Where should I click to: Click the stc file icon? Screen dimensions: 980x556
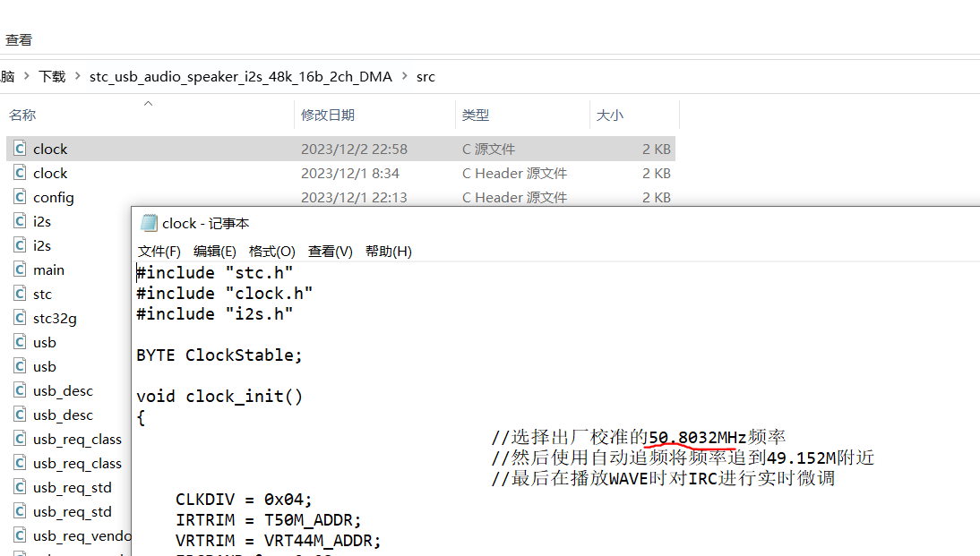[x=20, y=295]
